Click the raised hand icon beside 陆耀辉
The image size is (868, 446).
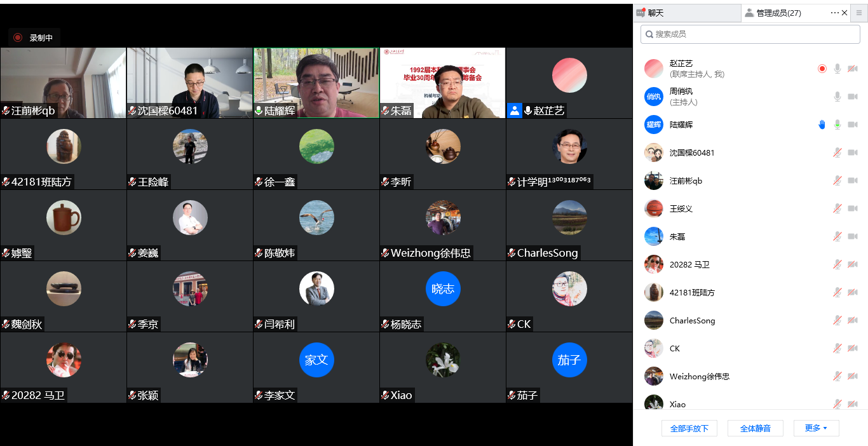(822, 125)
